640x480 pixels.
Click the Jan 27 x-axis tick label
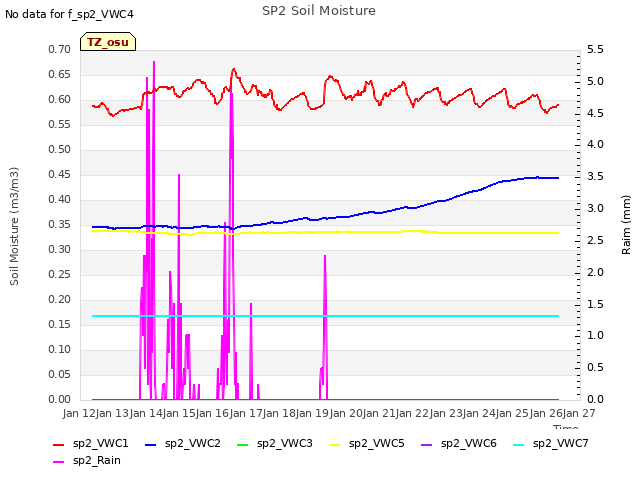pyautogui.click(x=579, y=413)
